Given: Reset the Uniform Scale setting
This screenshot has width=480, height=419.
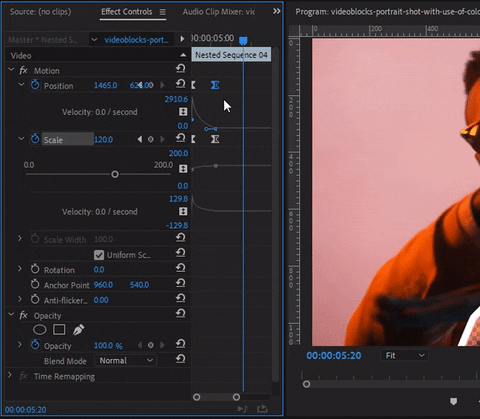Looking at the screenshot, I should (180, 253).
